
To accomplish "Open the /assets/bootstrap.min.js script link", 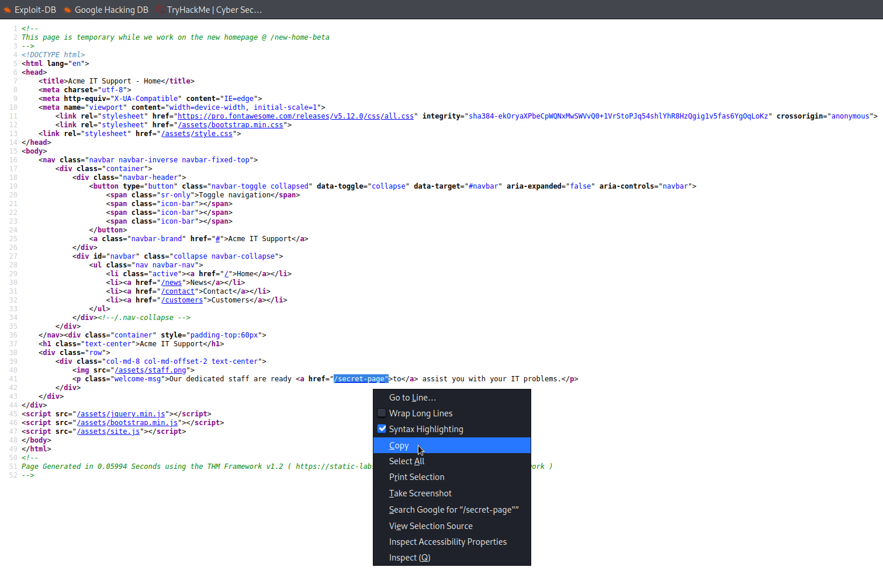I will tap(127, 423).
